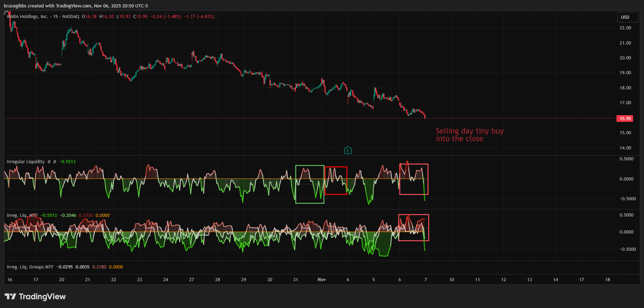Click the orange 0.0000 value in Irreg. Liq. MTF
Viewport: 644px width, 308px height.
[x=103, y=215]
